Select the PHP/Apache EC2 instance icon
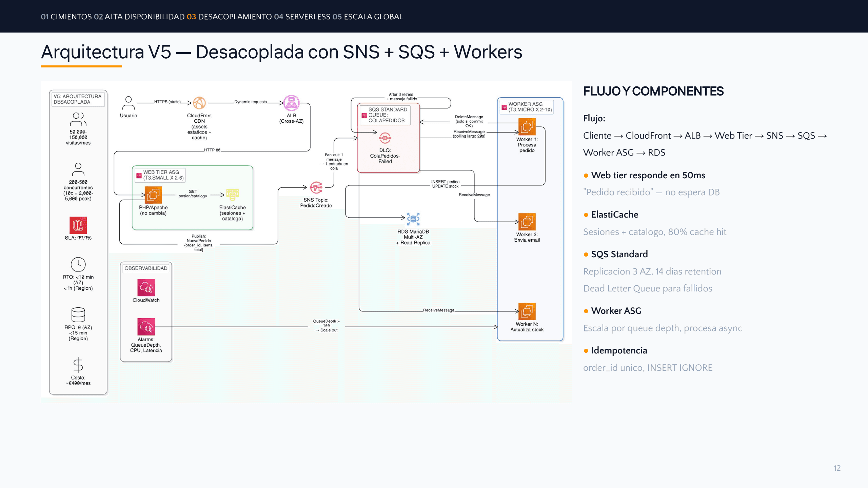868x488 pixels. [153, 195]
